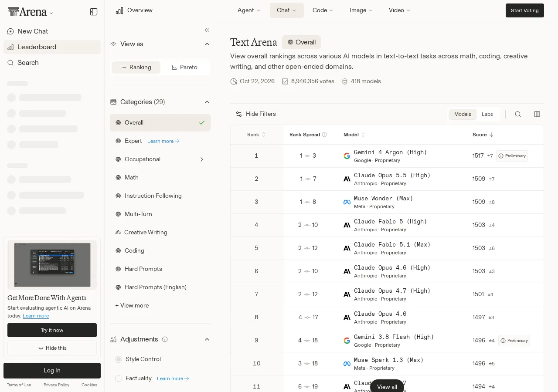558x392 pixels.
Task: Click the Google logo beside Gemini 4 Argon
Action: click(347, 156)
